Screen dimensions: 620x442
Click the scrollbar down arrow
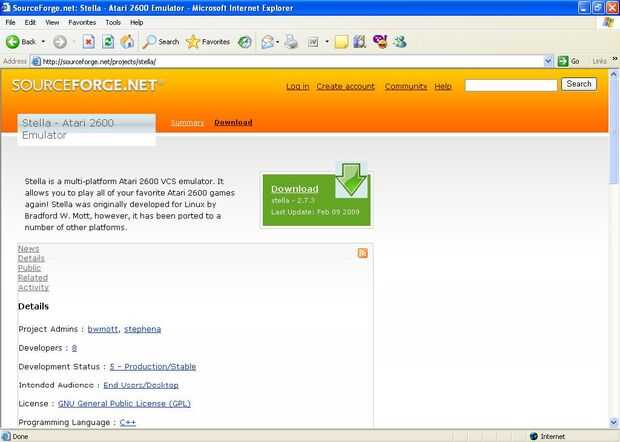coord(614,422)
